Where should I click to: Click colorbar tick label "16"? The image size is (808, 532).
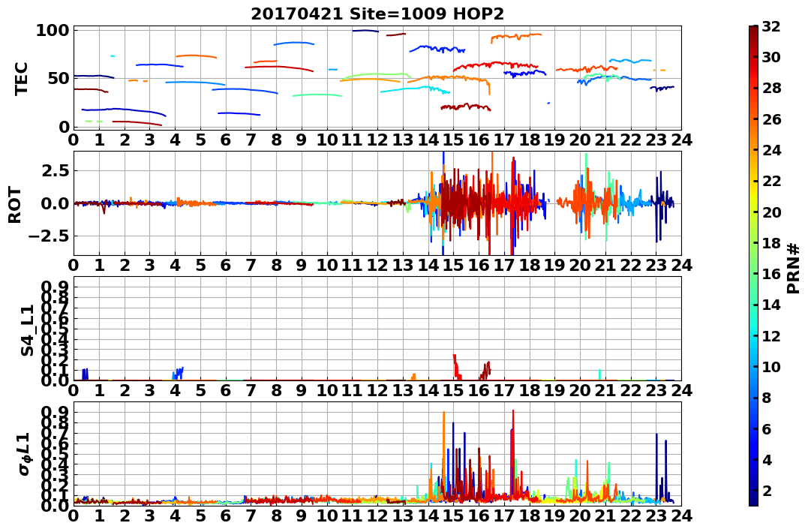click(771, 274)
